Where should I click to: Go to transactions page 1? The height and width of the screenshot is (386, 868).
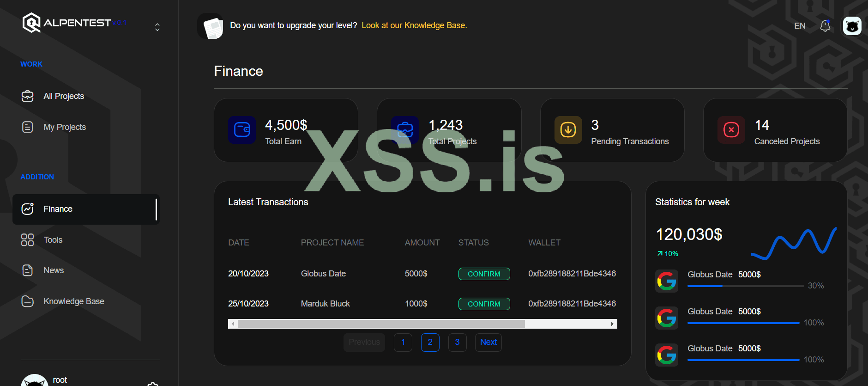403,343
